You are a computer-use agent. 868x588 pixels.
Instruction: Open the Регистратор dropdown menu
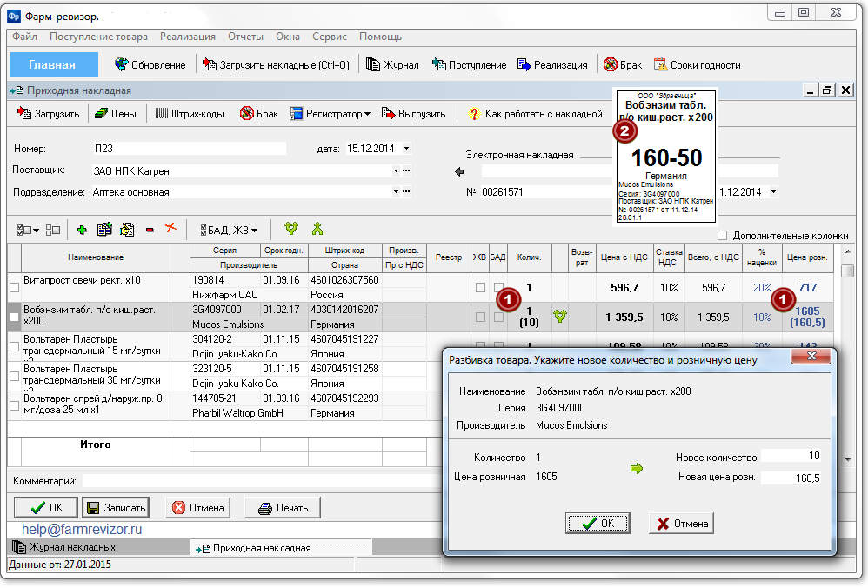pyautogui.click(x=331, y=113)
